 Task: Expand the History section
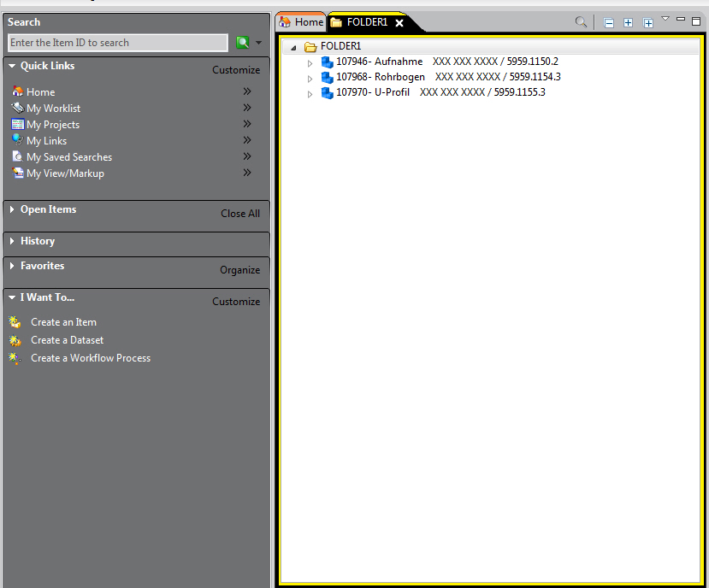click(x=12, y=241)
